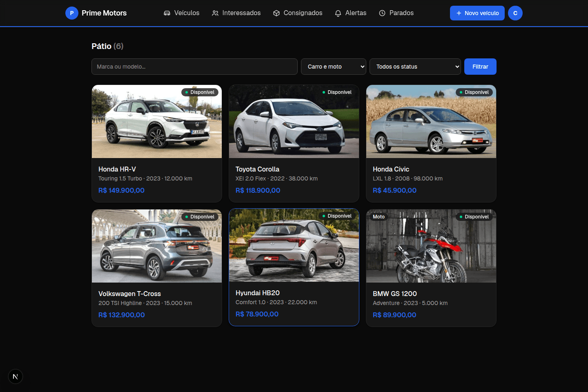This screenshot has width=588, height=392.
Task: Go to Interessados section
Action: coord(236,13)
